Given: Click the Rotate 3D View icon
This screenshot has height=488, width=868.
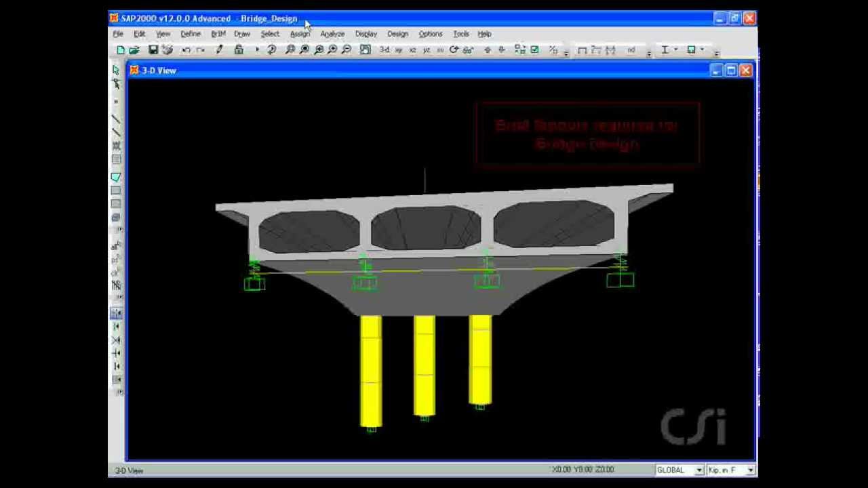Looking at the screenshot, I should click(454, 50).
